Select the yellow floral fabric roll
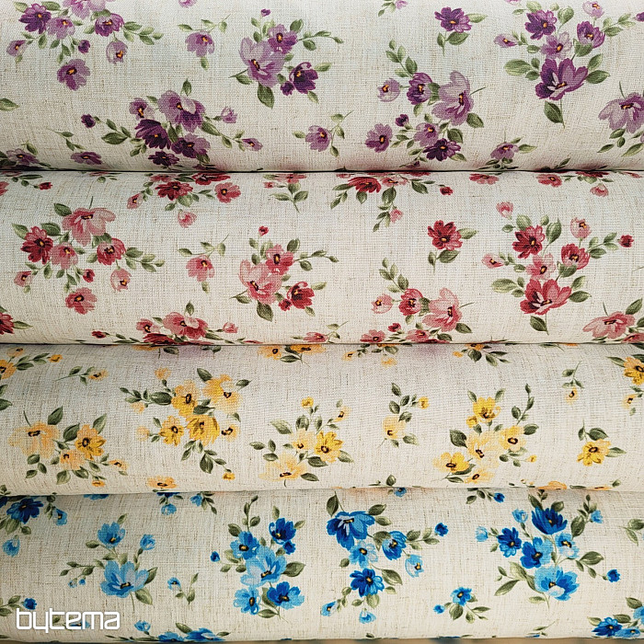Image resolution: width=644 pixels, height=644 pixels. click(x=322, y=419)
